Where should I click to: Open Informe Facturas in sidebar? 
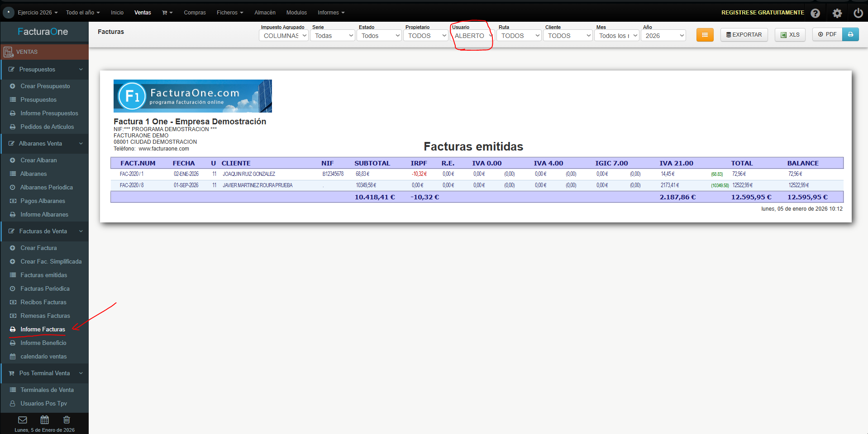pyautogui.click(x=43, y=329)
